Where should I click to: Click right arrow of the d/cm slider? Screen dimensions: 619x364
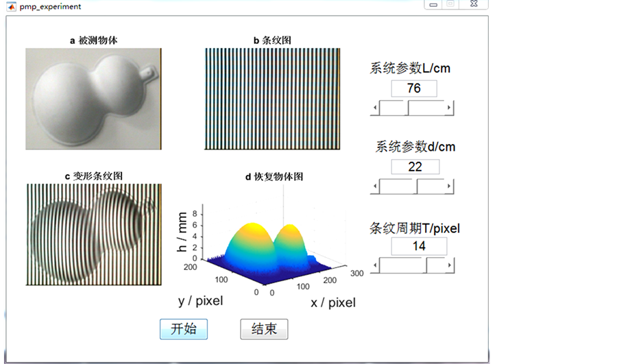pos(449,186)
